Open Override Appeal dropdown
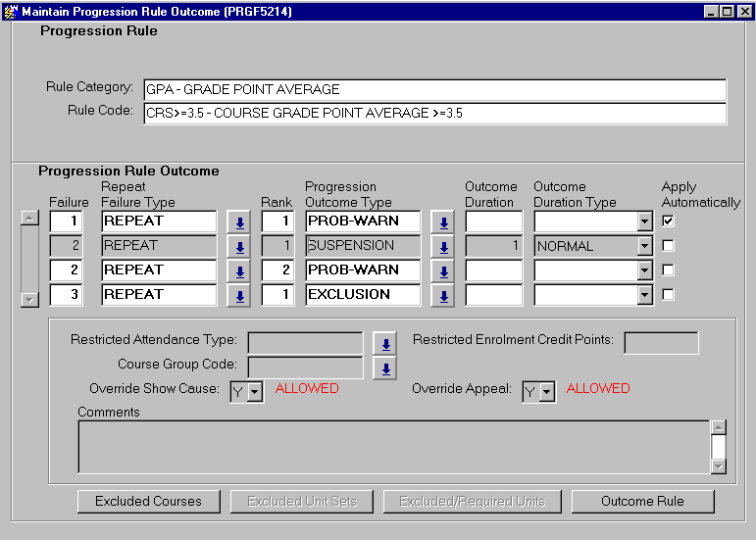The image size is (756, 540). (x=547, y=392)
